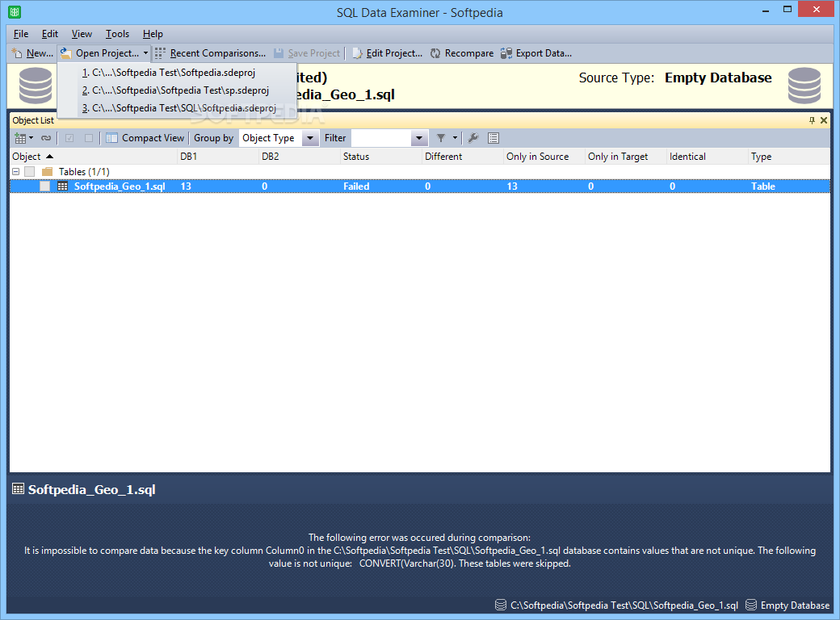Click the table icon in the details header

[19, 489]
